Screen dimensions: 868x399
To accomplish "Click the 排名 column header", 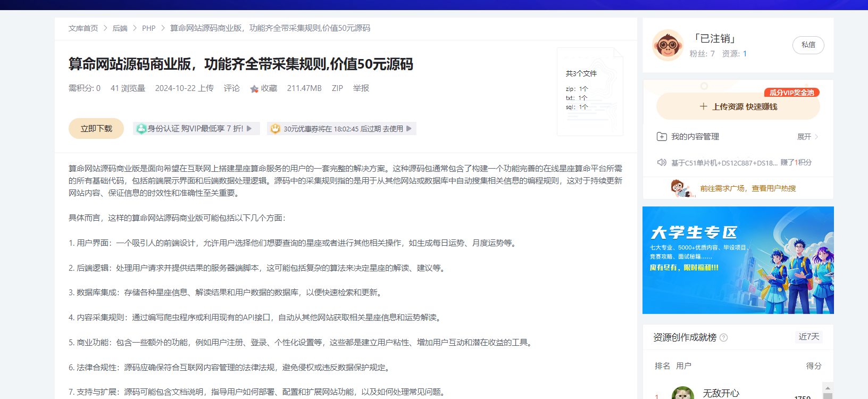I will tap(662, 366).
